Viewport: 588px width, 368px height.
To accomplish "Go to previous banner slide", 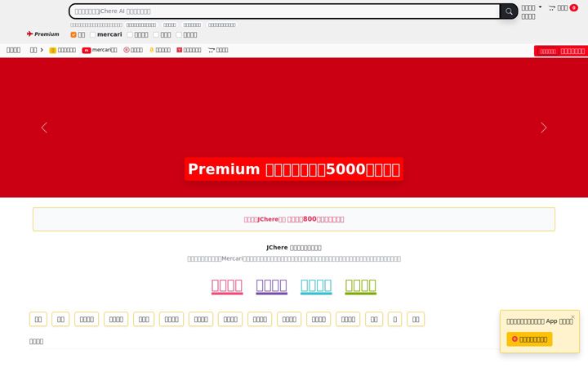I will pyautogui.click(x=44, y=128).
